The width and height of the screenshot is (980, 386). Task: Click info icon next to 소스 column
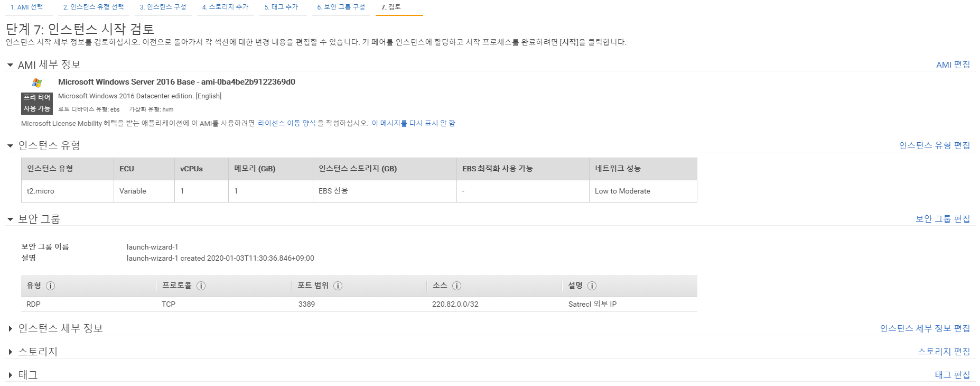tap(456, 286)
